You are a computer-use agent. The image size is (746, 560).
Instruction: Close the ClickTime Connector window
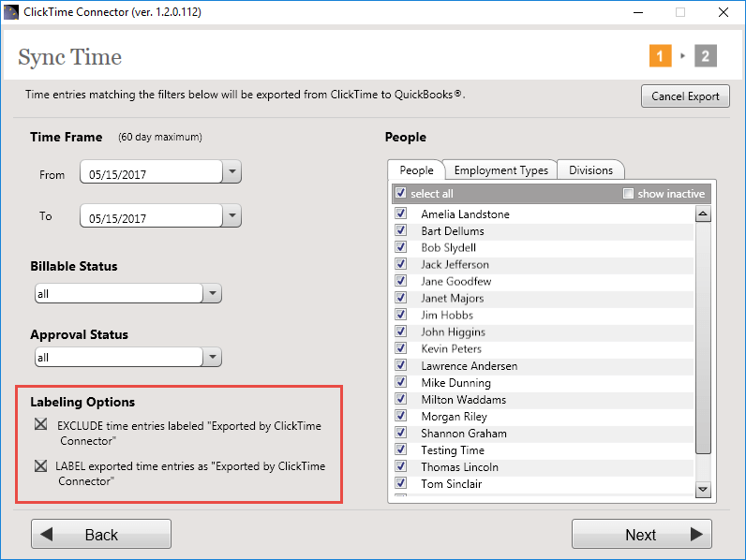(724, 12)
